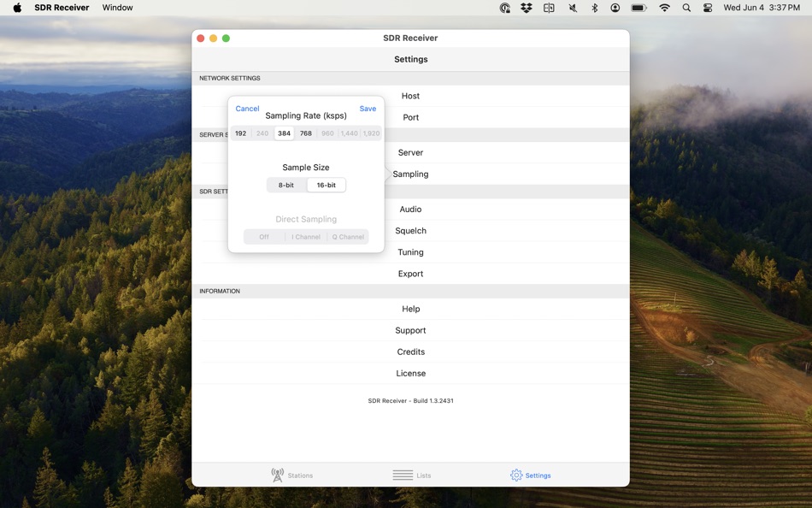Screen dimensions: 812x508
Task: Open the Apple menu
Action: [x=17, y=7]
